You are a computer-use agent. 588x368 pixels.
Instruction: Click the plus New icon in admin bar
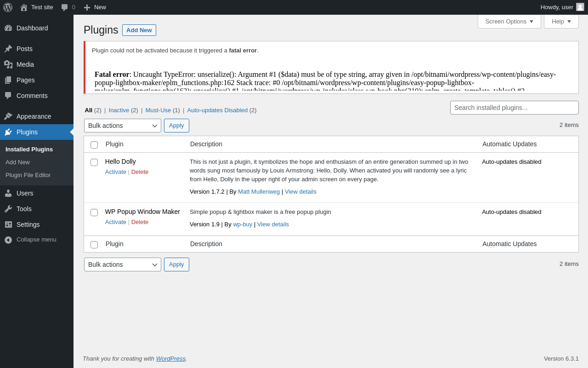87,7
